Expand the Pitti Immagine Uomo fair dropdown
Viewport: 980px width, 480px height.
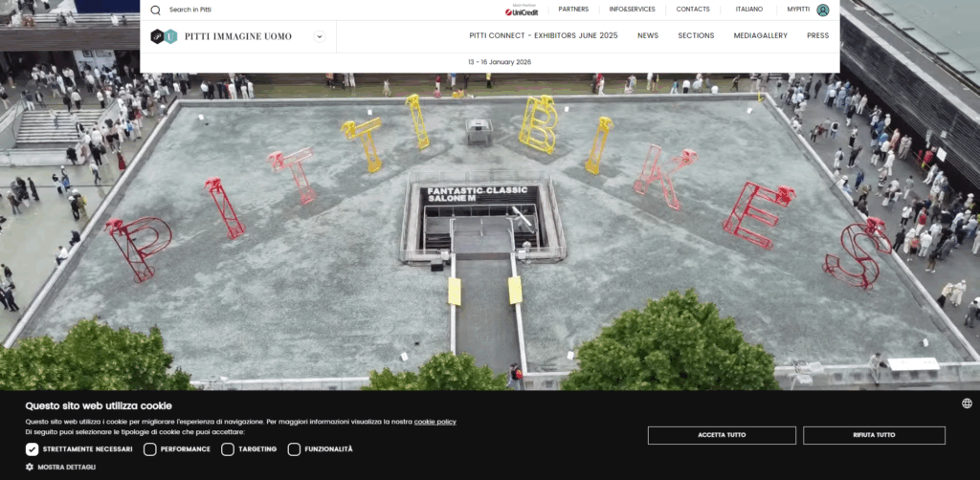pyautogui.click(x=320, y=36)
